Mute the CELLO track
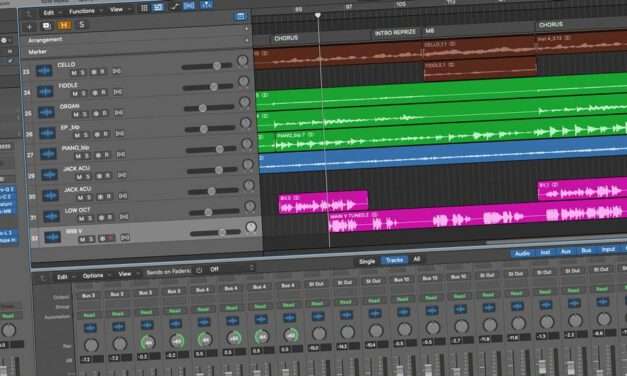This screenshot has height=376, width=627. pos(74,73)
